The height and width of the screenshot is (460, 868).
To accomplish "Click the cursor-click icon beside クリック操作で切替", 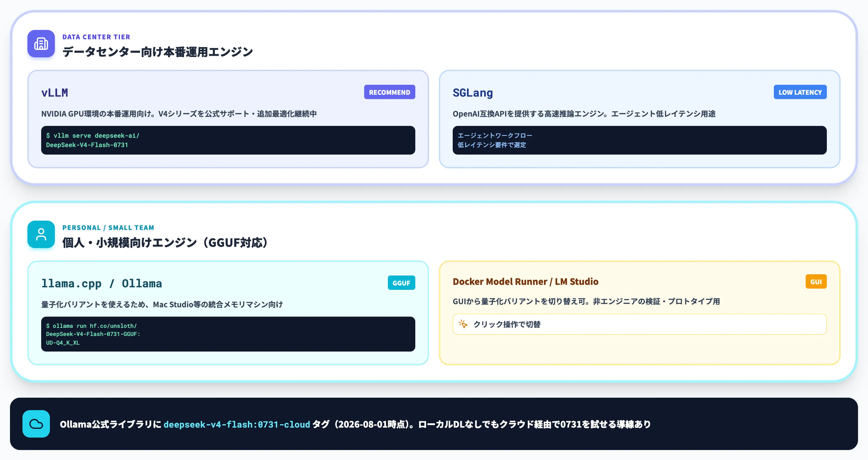I will [x=463, y=324].
